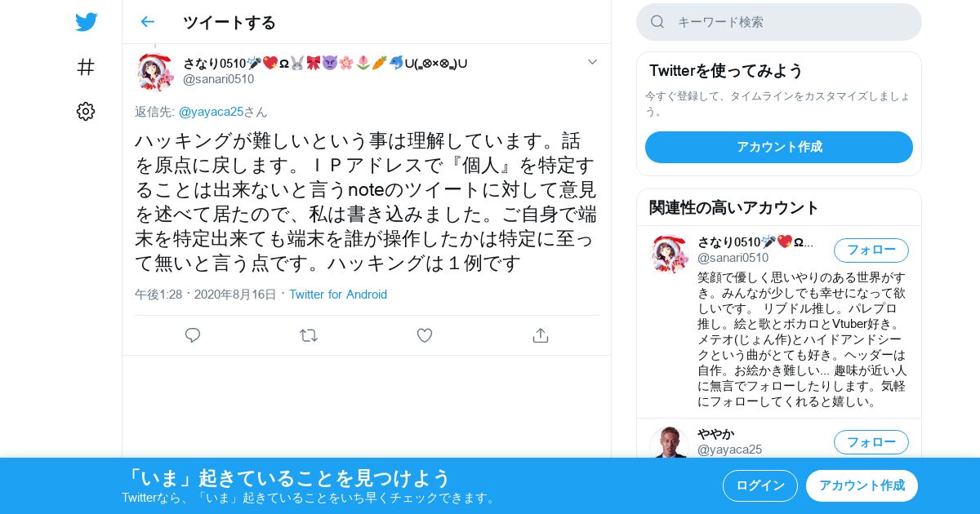Viewport: 980px width, 514px height.
Task: Open the Twitter for Android source link
Action: point(338,295)
